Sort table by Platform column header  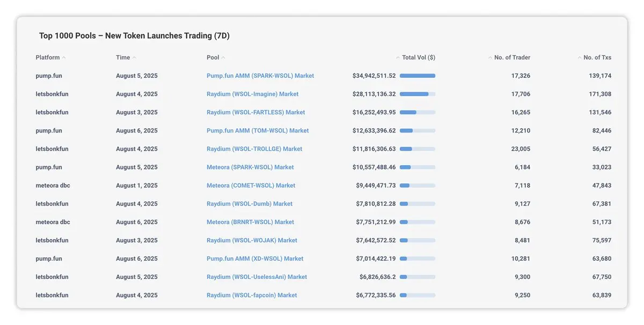click(x=50, y=57)
